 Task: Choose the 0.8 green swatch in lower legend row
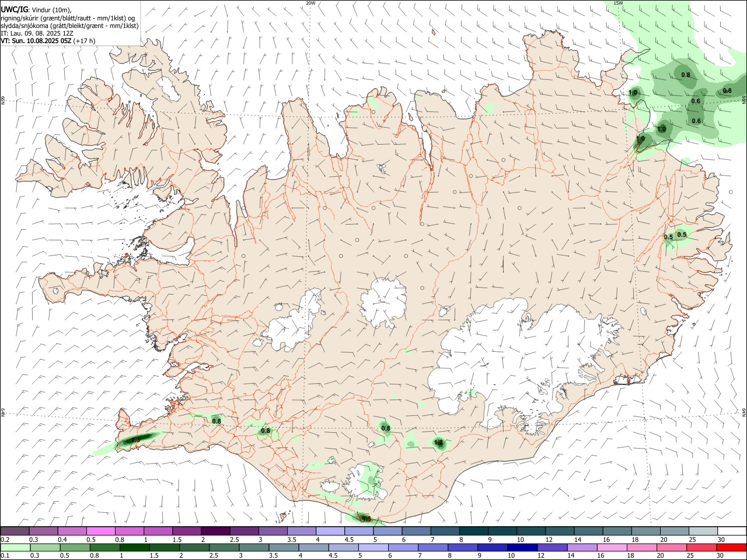point(104,547)
